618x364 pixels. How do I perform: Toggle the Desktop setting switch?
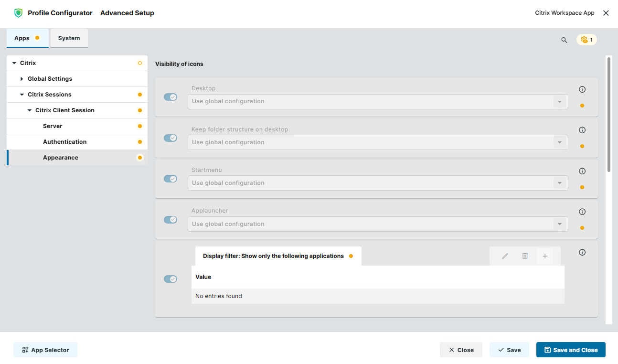point(170,97)
